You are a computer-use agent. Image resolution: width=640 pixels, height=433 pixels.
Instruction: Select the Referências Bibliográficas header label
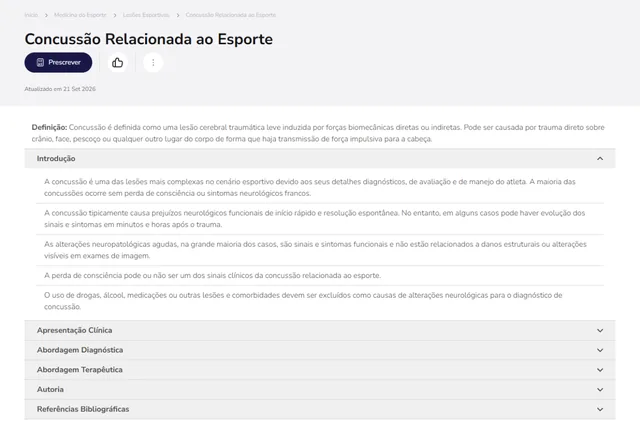pyautogui.click(x=83, y=409)
